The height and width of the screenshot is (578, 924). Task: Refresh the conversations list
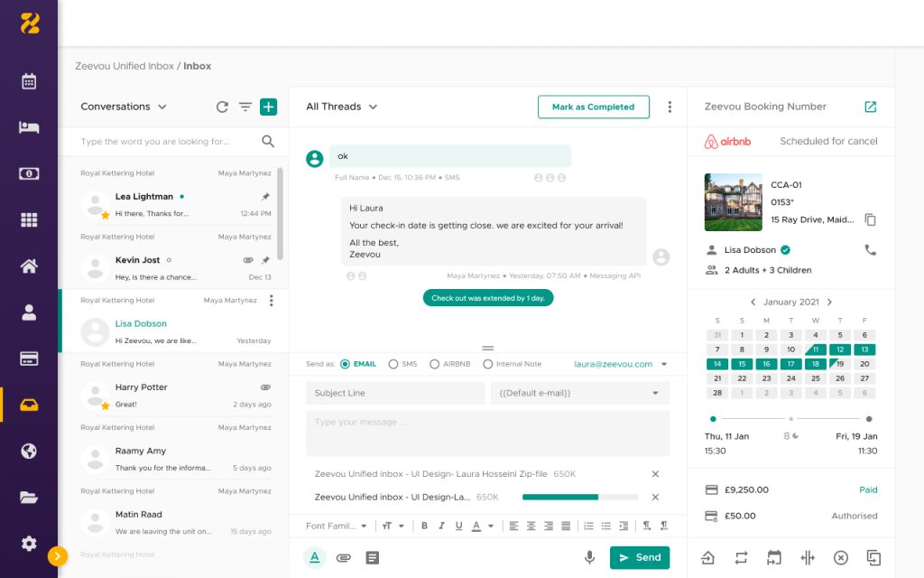(x=222, y=107)
